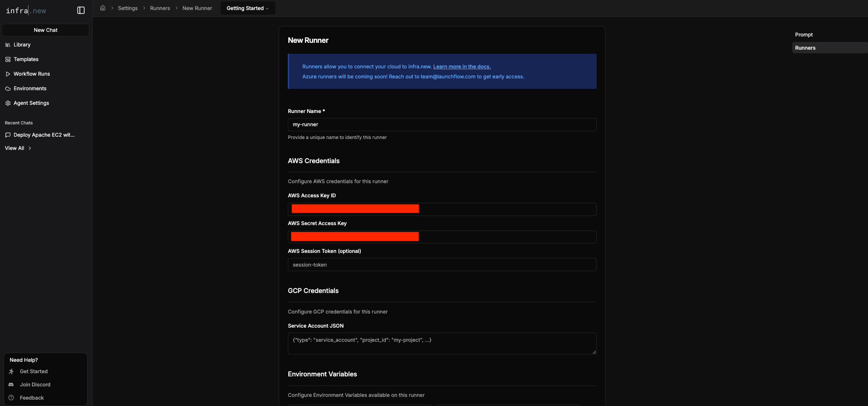Click the Discord icon
The height and width of the screenshot is (406, 868).
[x=11, y=385]
